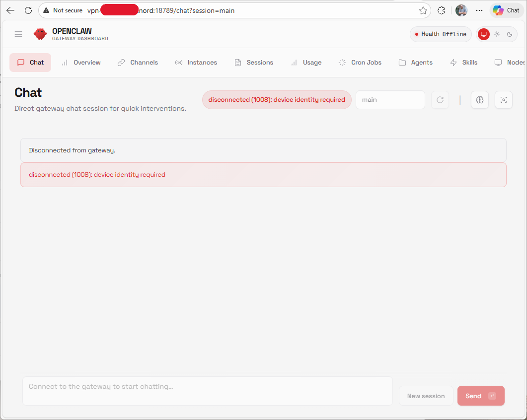Click the browser page reload button

tap(28, 10)
